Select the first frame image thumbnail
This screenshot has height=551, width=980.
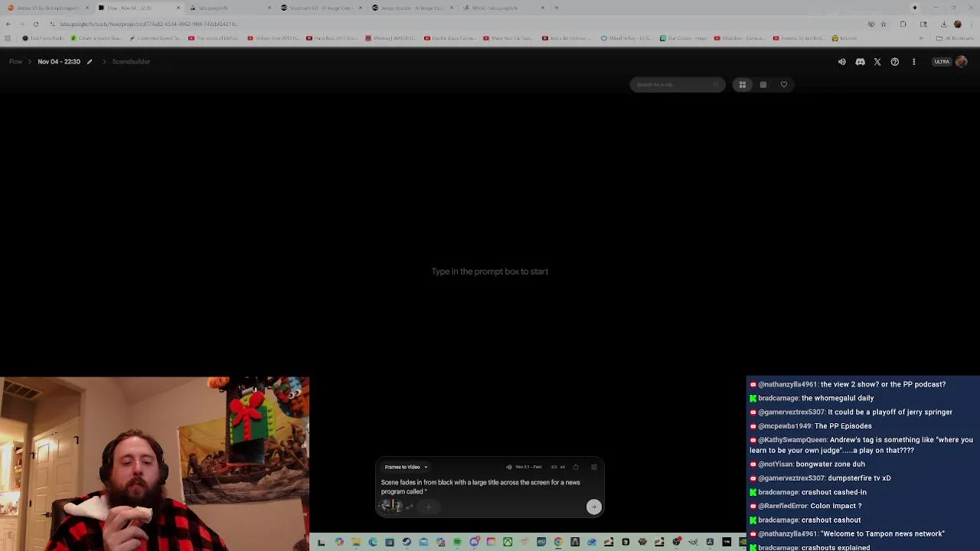point(391,506)
